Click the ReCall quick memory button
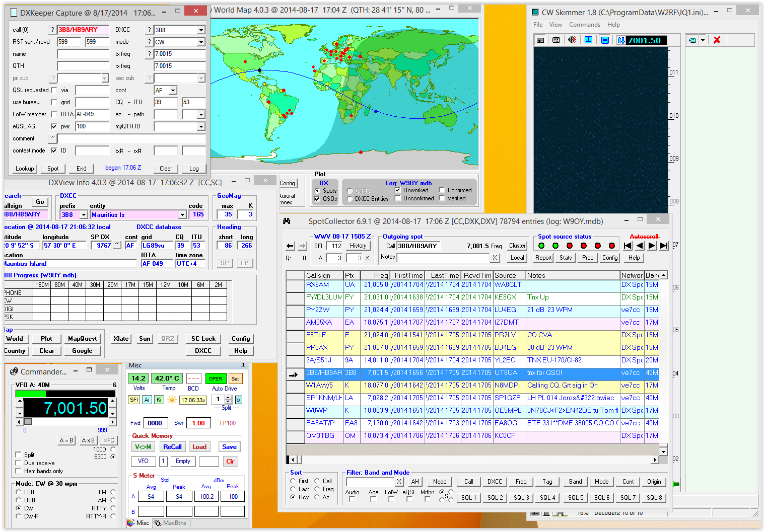This screenshot has width=765, height=532. click(172, 447)
